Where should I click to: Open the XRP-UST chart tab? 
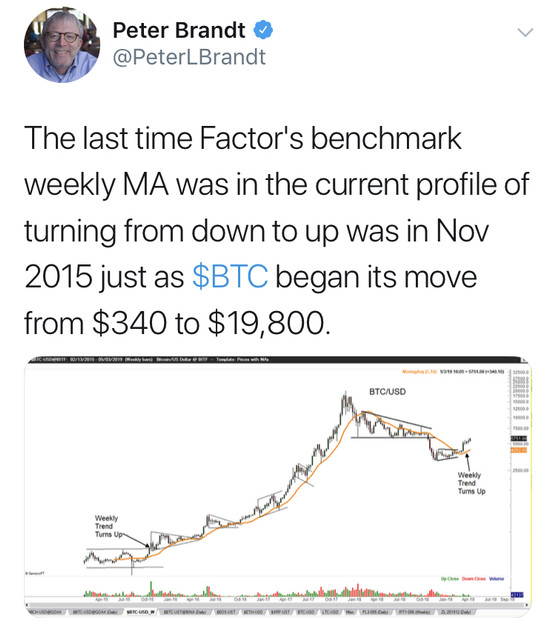(280, 612)
